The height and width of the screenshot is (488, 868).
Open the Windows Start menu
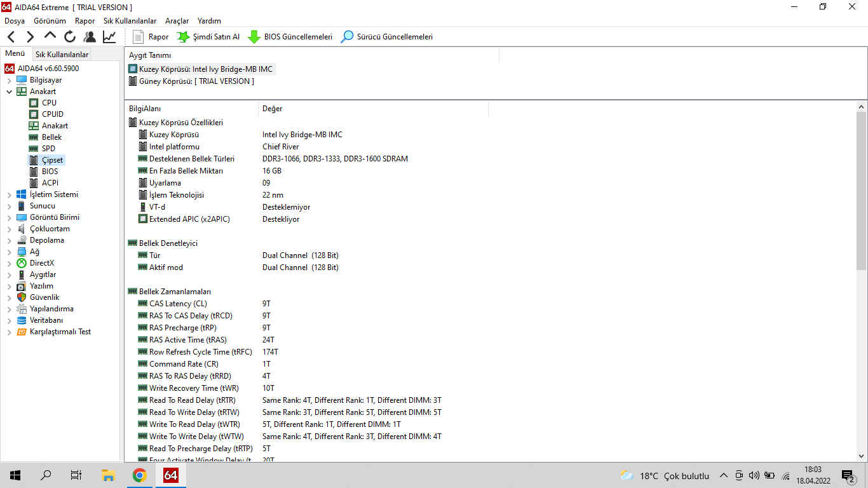coord(15,475)
